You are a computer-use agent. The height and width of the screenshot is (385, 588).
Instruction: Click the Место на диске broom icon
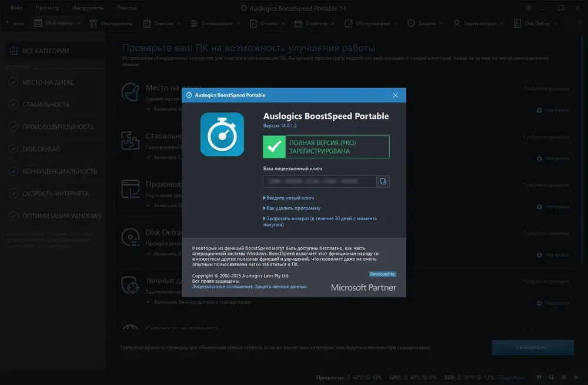[x=131, y=92]
